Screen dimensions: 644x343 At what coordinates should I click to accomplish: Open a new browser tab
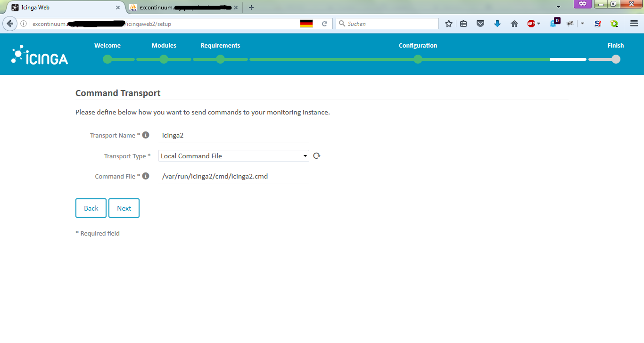(x=251, y=7)
